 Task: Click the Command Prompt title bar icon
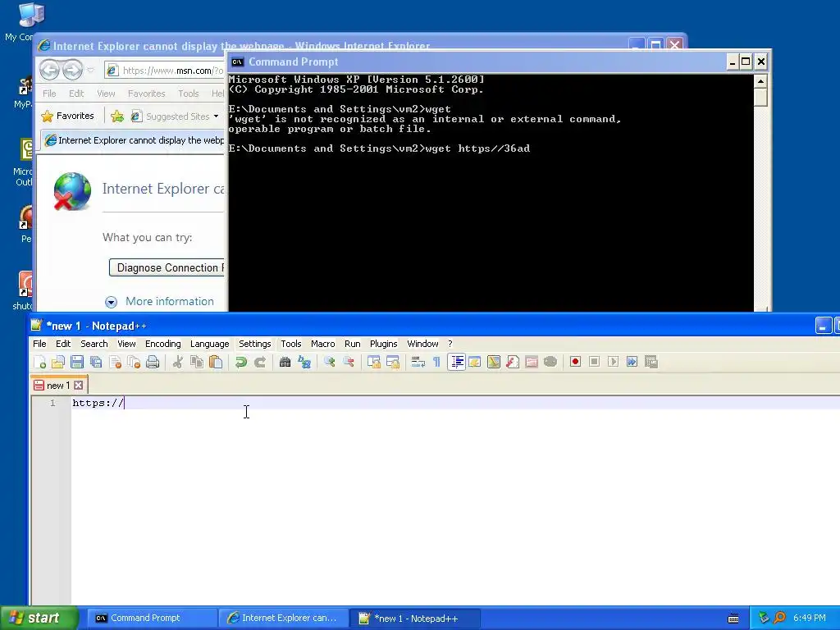(237, 62)
